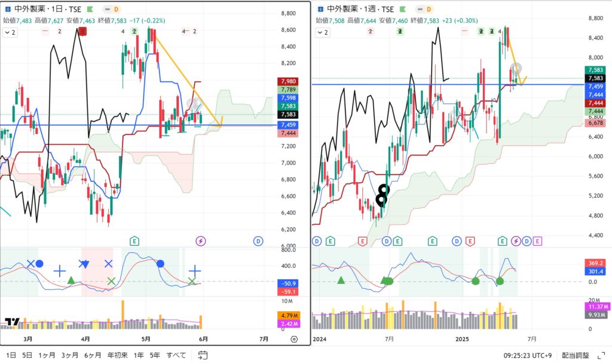This screenshot has width=612, height=364.
Task: Expand the indicator legend on the 1週 chart
Action: (323, 32)
